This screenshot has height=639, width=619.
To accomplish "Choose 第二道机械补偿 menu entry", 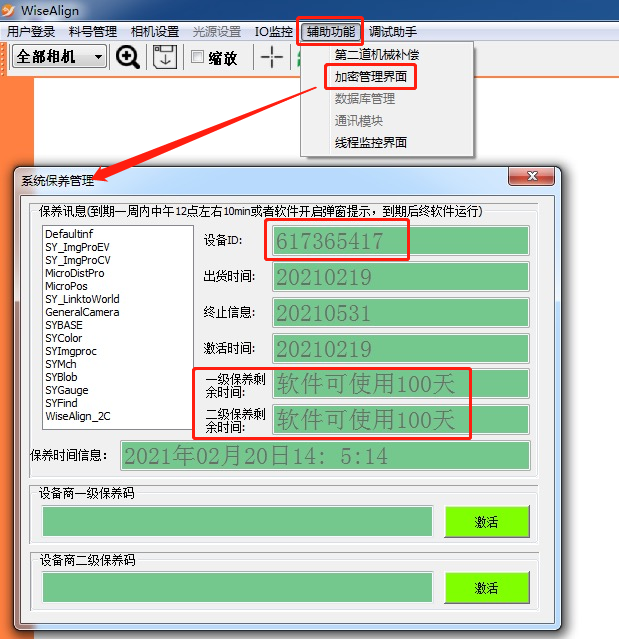I will coord(377,54).
